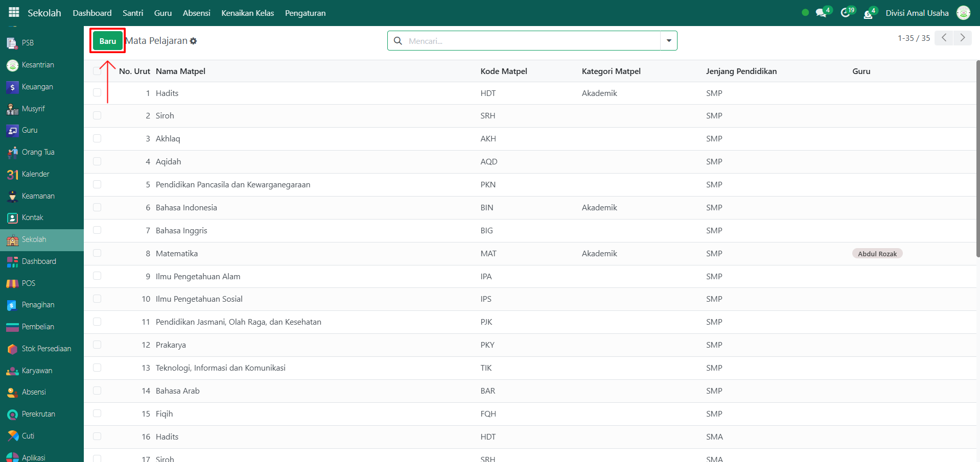
Task: Open the chat messages icon
Action: point(821,13)
